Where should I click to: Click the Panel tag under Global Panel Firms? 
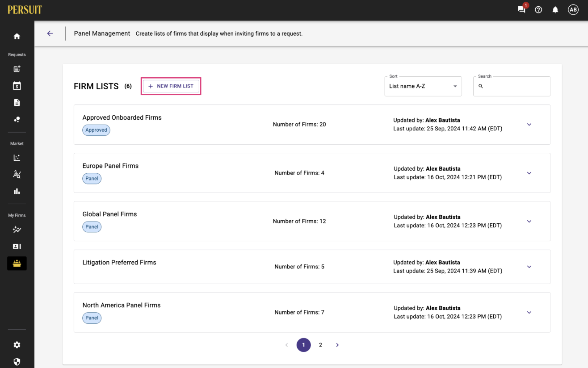(x=92, y=226)
